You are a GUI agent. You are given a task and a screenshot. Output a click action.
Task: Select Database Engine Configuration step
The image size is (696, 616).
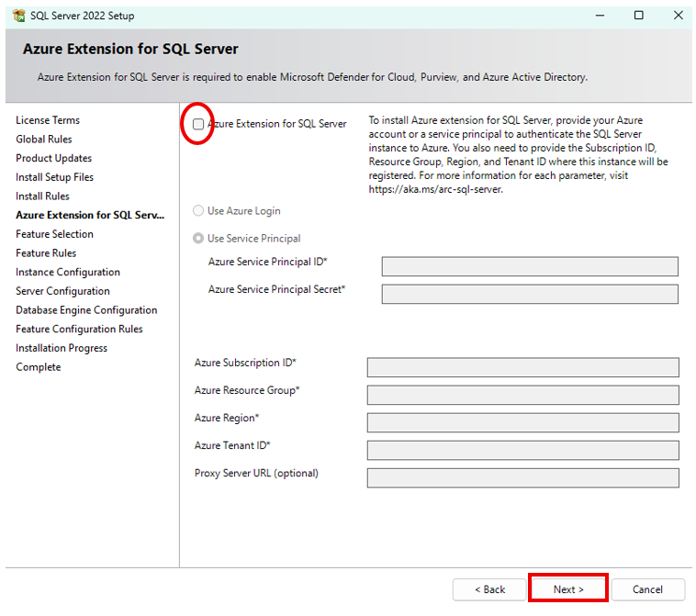coord(86,310)
